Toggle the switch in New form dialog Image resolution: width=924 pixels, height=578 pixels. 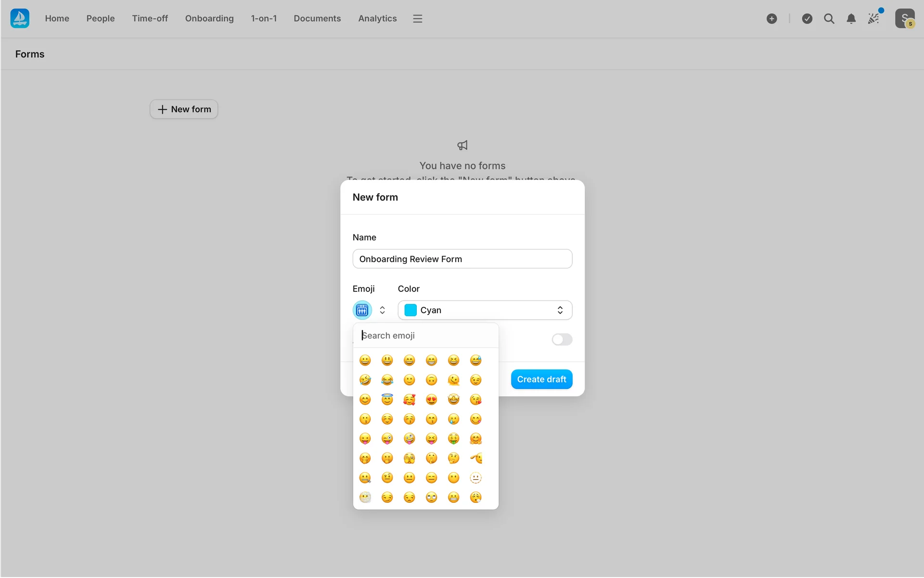(562, 340)
